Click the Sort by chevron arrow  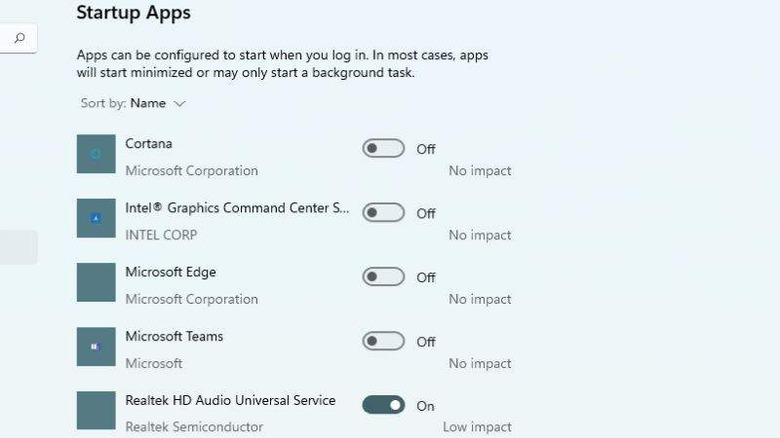pos(180,103)
